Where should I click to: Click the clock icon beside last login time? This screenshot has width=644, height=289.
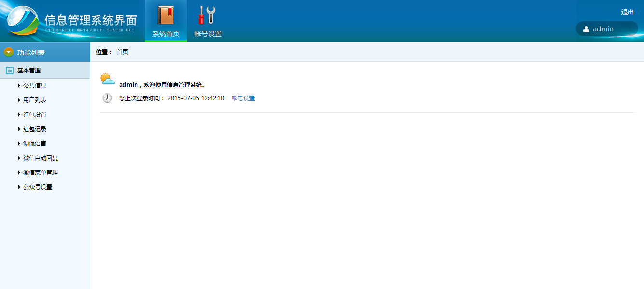pos(107,98)
